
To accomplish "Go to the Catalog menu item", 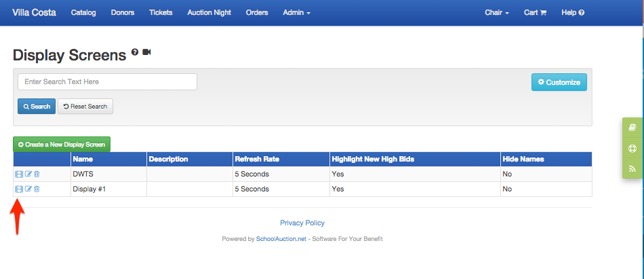I will [x=83, y=13].
